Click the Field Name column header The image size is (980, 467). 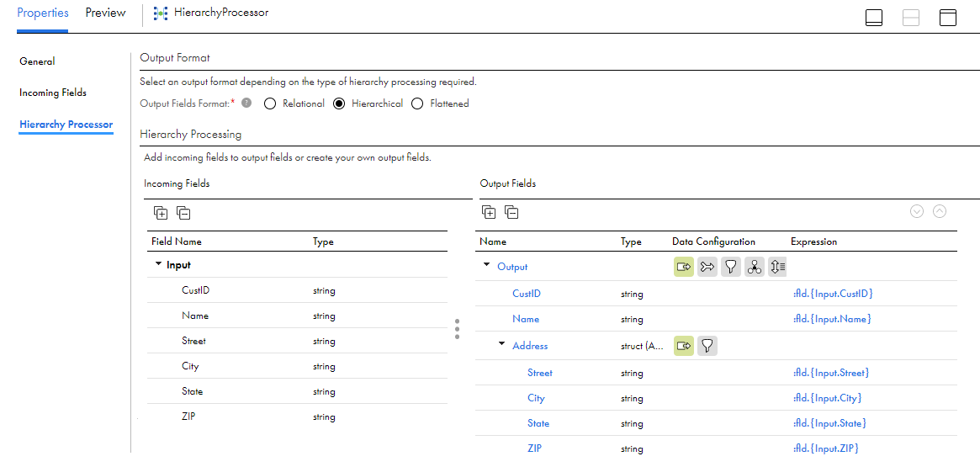coord(177,241)
